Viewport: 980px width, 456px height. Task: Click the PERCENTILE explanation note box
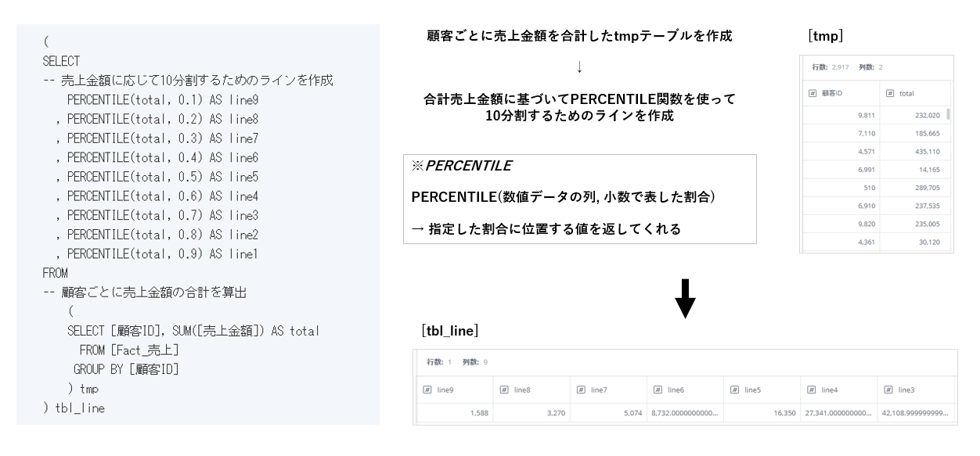coord(580,199)
